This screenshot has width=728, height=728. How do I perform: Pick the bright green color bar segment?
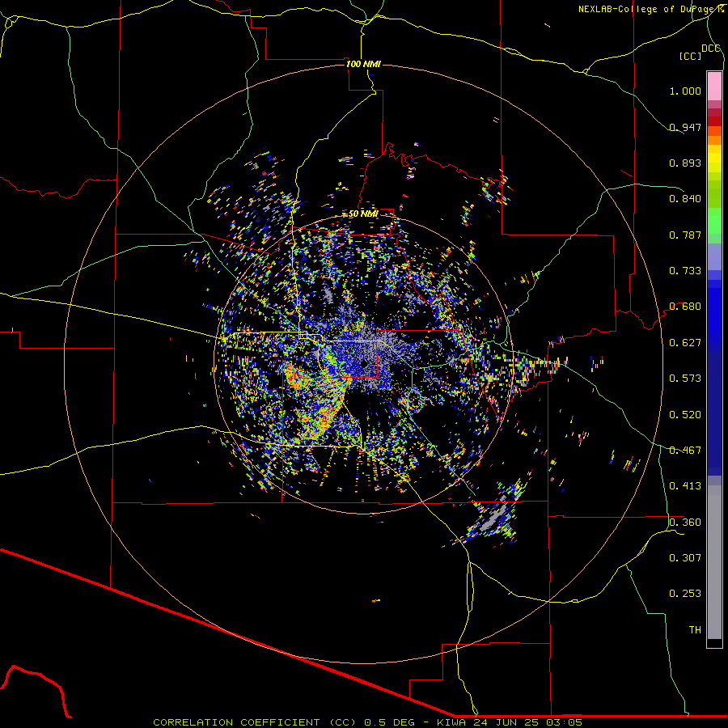point(714,221)
